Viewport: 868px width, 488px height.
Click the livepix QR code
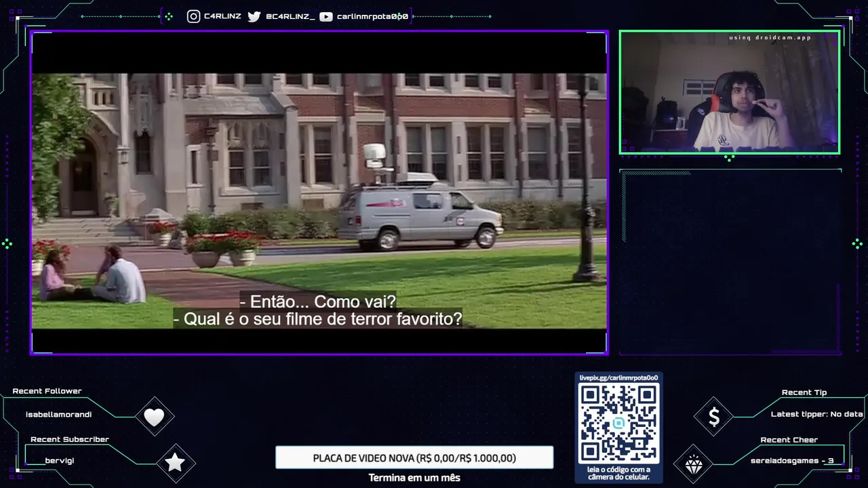(x=618, y=423)
